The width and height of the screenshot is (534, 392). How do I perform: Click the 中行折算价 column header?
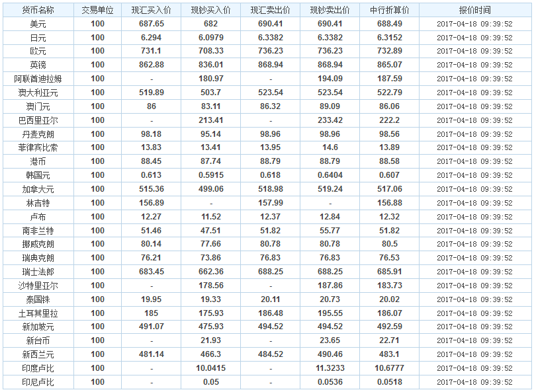click(390, 10)
